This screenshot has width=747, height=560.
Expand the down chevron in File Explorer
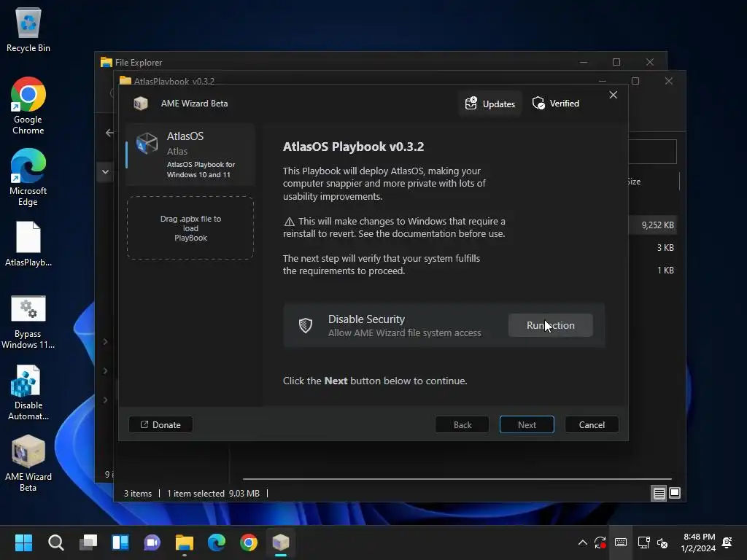click(x=105, y=172)
